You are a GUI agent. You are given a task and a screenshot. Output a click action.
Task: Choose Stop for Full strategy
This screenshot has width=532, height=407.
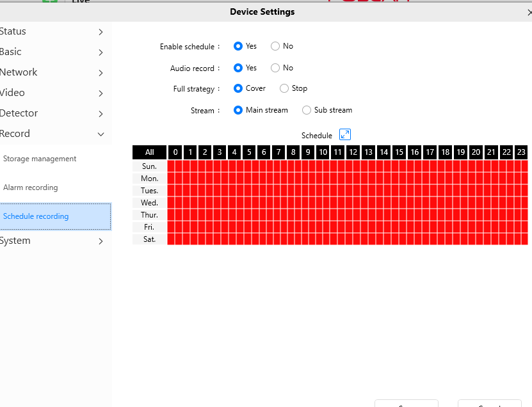tap(284, 88)
